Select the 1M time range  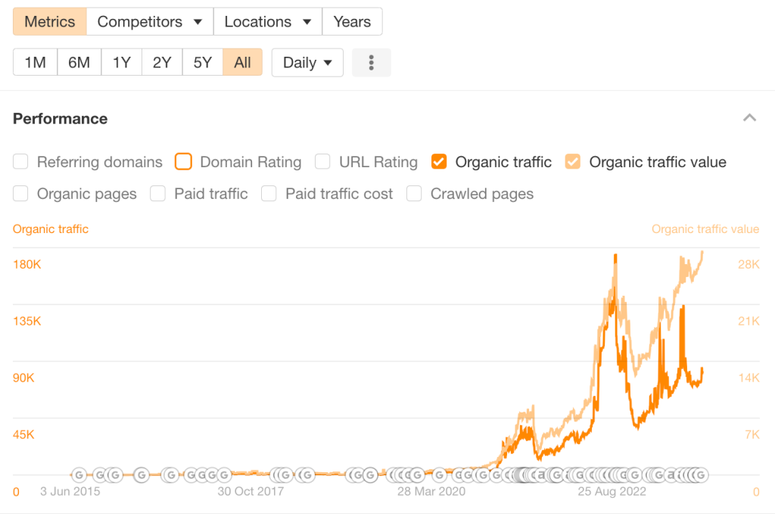[35, 63]
